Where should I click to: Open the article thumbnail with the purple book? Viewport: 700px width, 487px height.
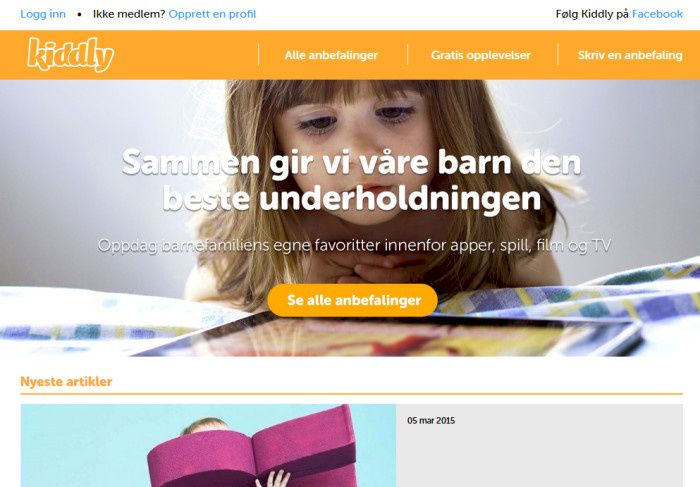click(x=208, y=445)
